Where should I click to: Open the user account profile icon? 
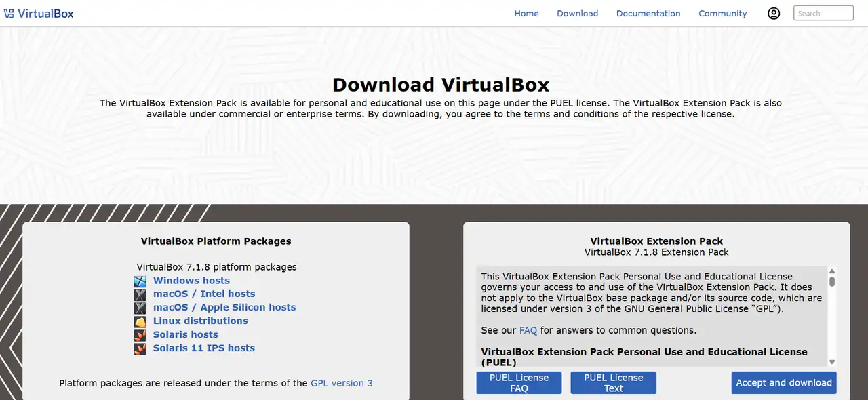click(x=774, y=13)
